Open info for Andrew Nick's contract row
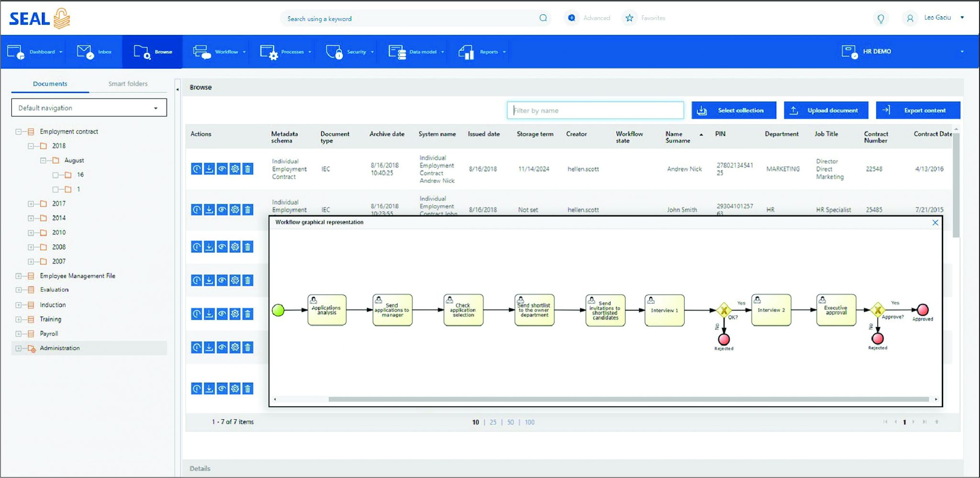The image size is (980, 478). click(196, 169)
